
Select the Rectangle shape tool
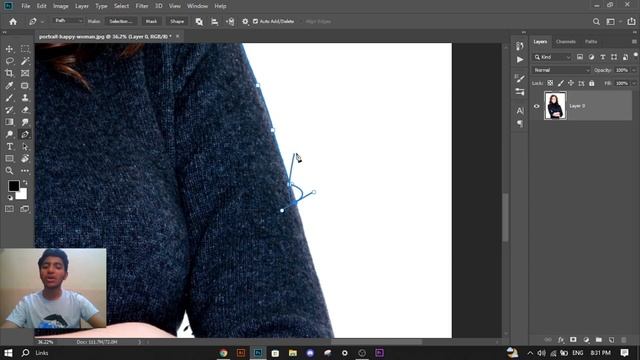[9, 158]
